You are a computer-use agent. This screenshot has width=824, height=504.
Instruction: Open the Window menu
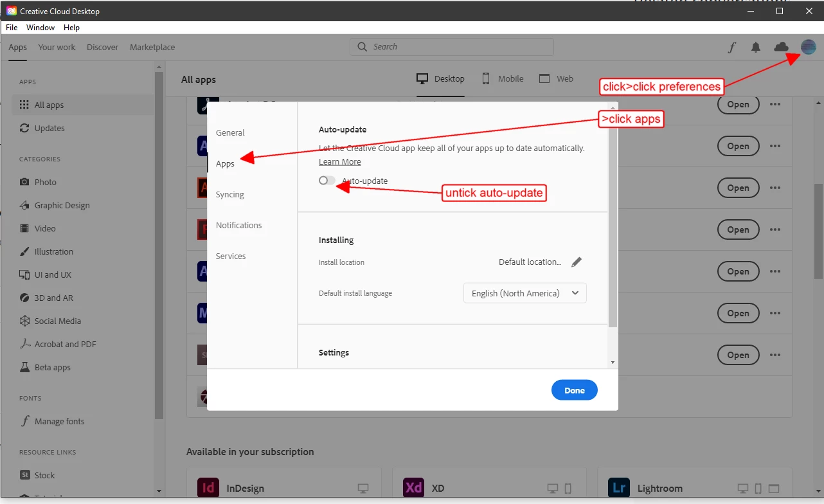[40, 28]
